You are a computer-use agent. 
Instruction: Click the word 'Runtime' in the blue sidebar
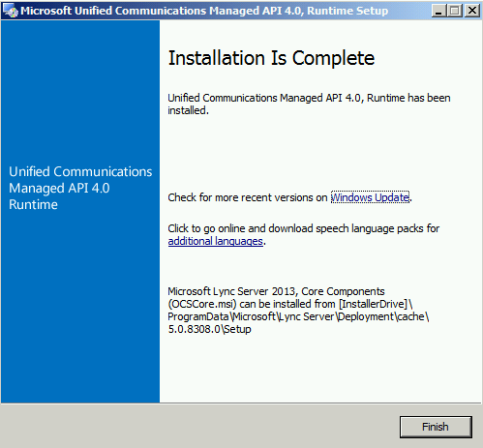(33, 204)
